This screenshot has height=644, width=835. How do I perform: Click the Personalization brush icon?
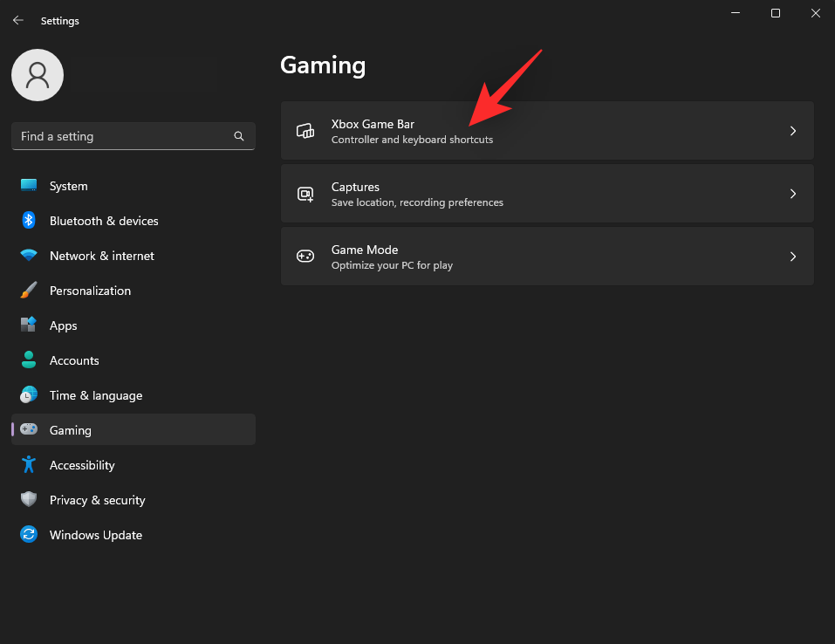29,291
